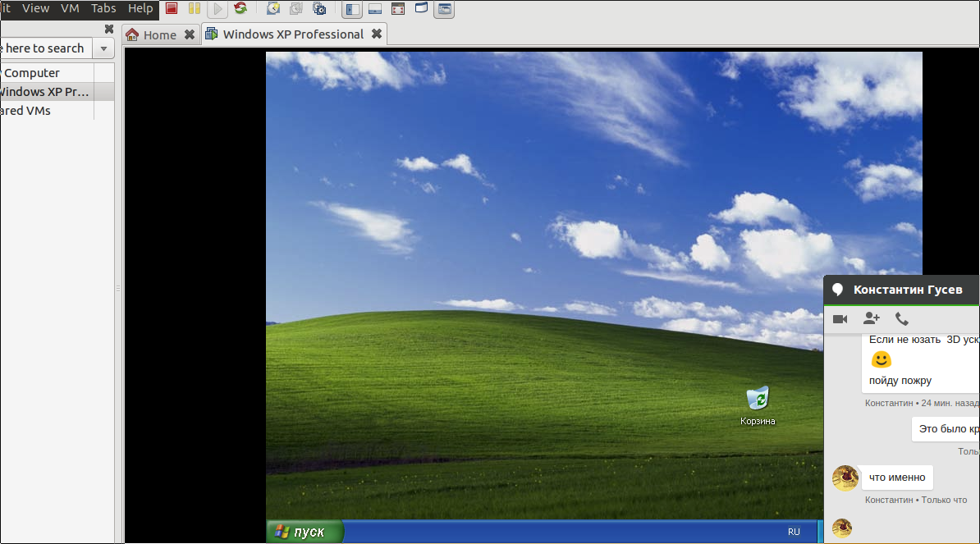Image resolution: width=980 pixels, height=544 pixels.
Task: Click the smiley emoji in message
Action: [882, 359]
